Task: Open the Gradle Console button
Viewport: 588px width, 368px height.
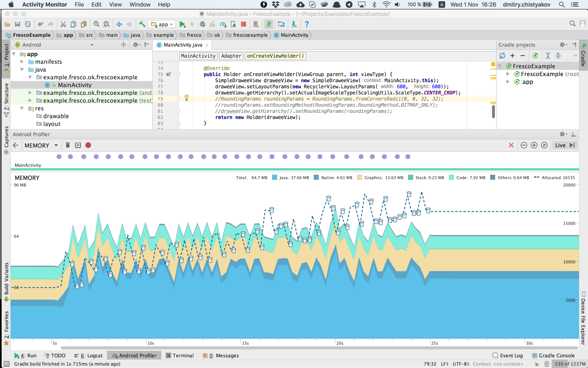Action: point(553,356)
